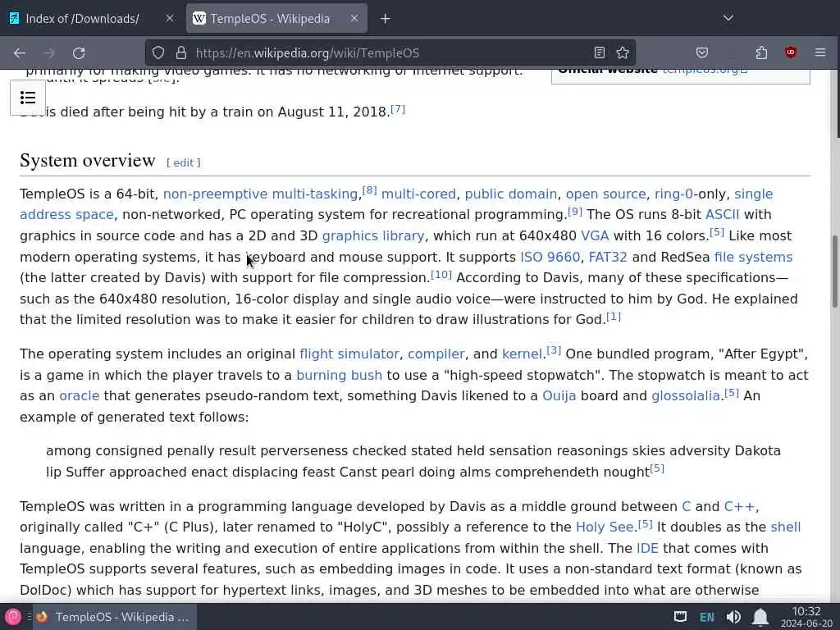
Task: Open the uBlock Origin extension icon
Action: click(791, 52)
